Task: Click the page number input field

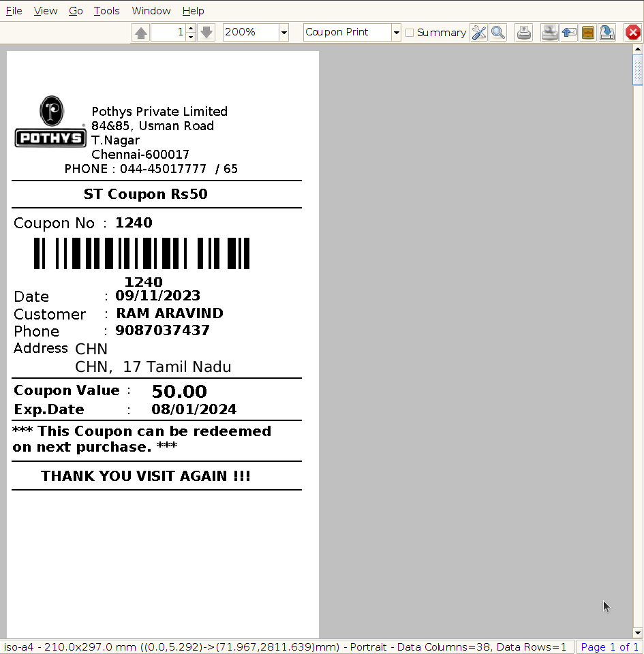Action: click(168, 33)
